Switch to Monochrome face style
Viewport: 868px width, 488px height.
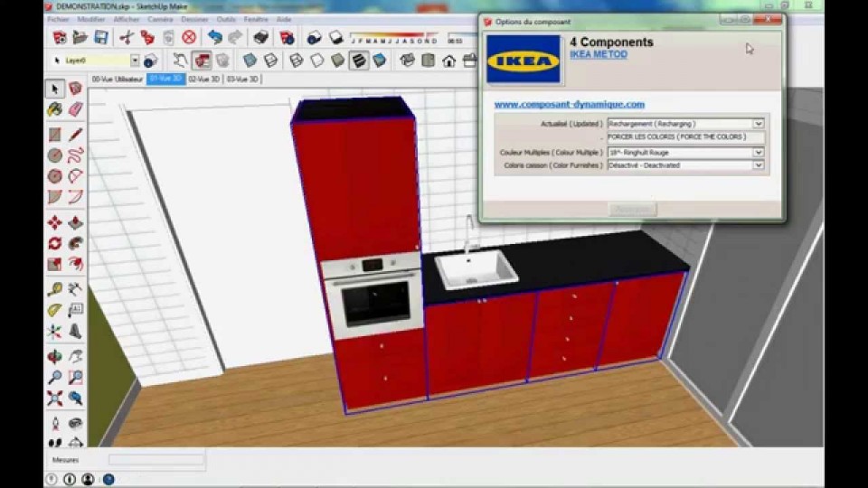[380, 61]
